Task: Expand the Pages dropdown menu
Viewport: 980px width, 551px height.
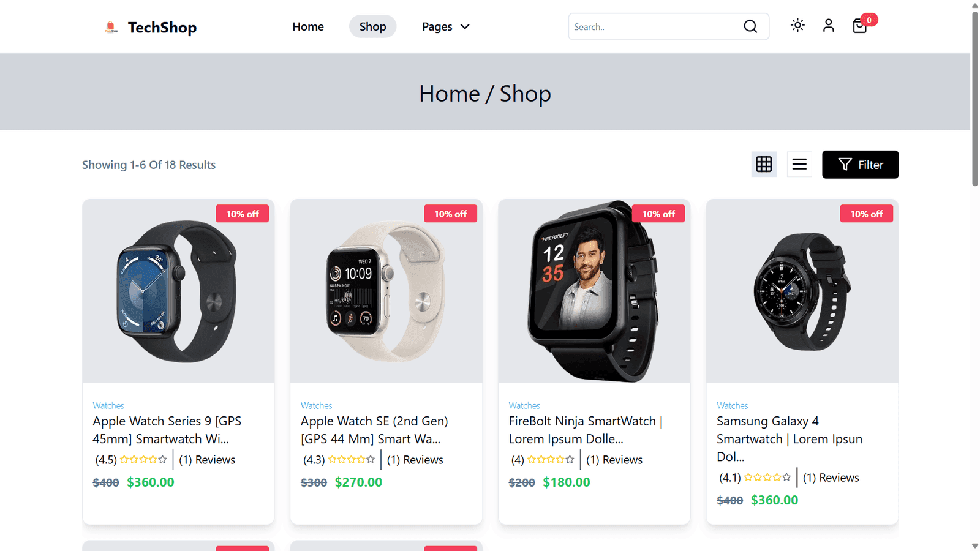Action: [x=446, y=26]
